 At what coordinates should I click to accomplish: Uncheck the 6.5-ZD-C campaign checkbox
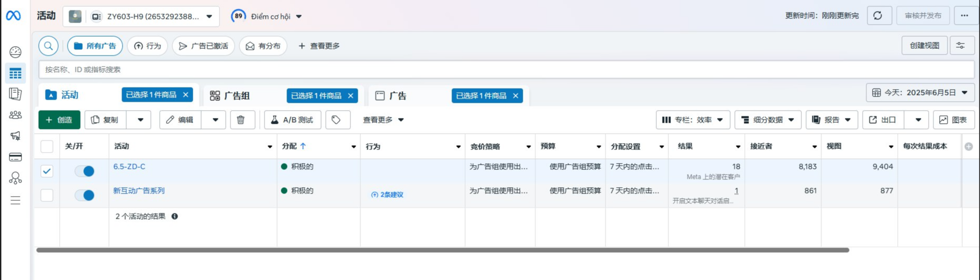47,171
